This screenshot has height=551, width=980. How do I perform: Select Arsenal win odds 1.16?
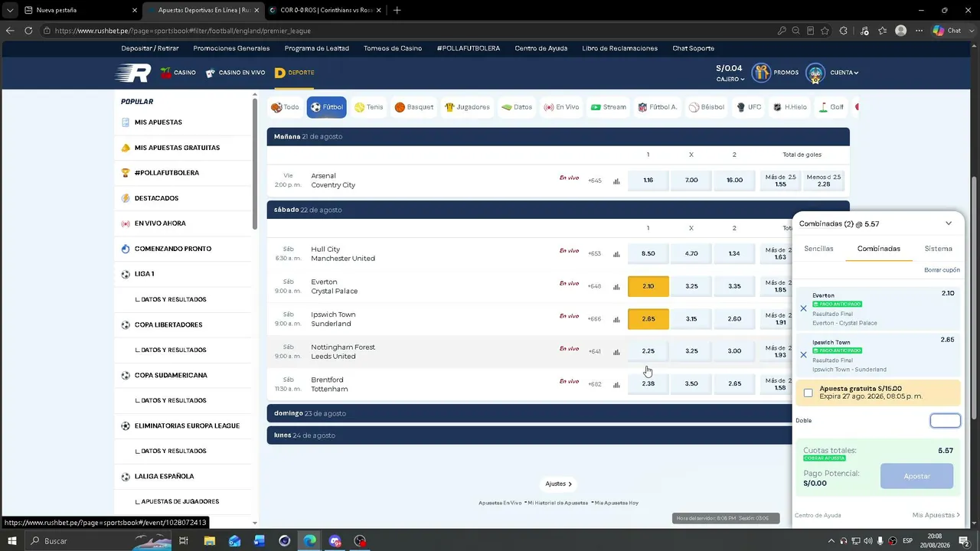(x=648, y=181)
